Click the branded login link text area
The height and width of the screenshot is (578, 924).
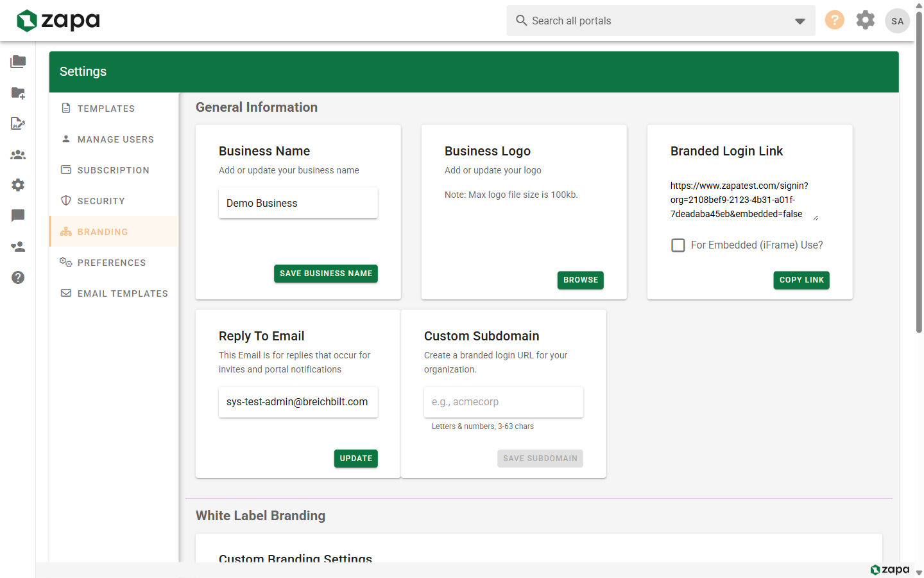click(744, 200)
